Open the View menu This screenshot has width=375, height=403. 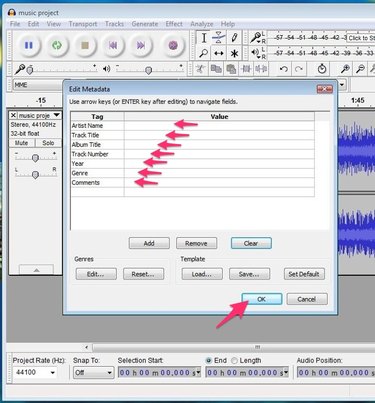(54, 24)
